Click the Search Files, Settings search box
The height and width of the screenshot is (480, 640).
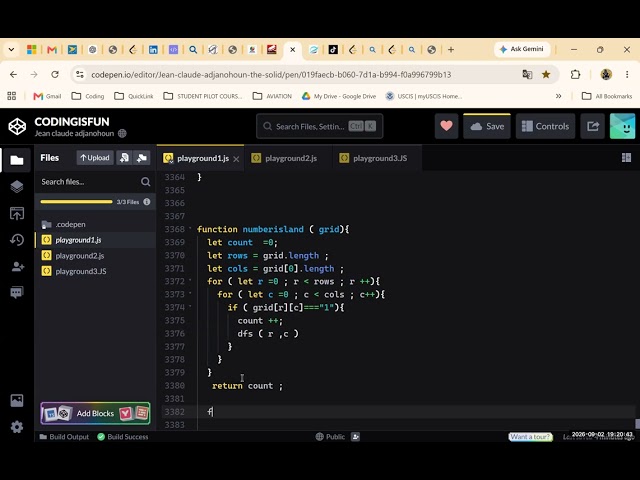click(x=320, y=126)
